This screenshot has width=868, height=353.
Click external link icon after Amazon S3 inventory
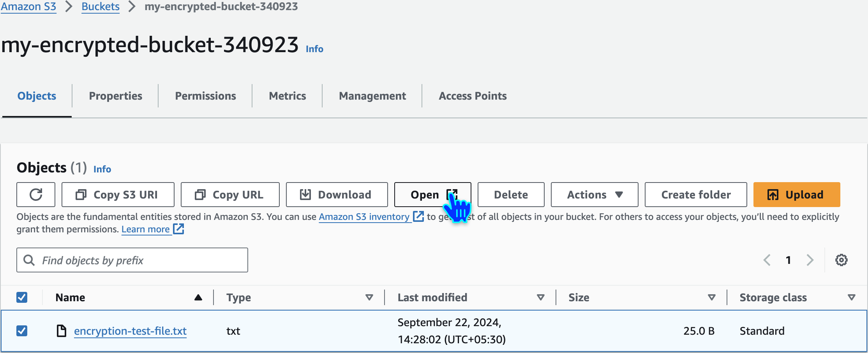click(x=418, y=216)
